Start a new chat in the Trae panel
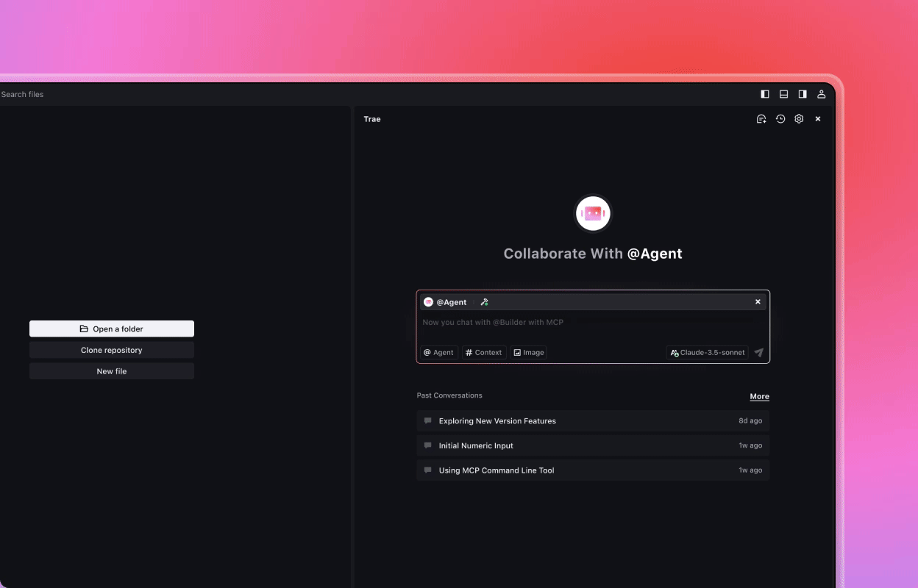Viewport: 918px width, 588px height. pos(761,118)
